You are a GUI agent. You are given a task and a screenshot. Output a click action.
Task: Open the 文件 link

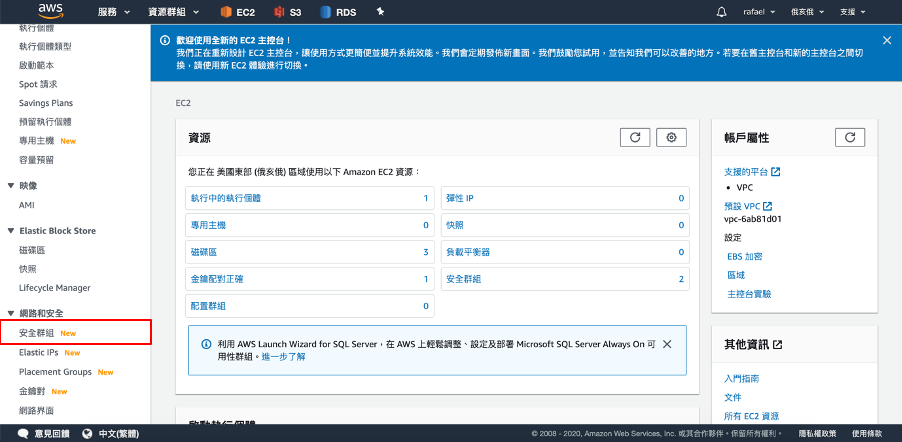733,398
